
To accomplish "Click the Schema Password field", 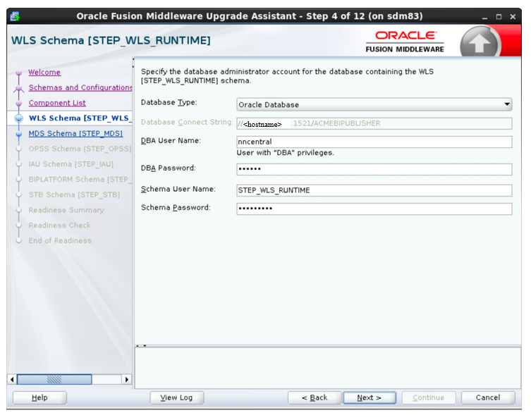I will 374,209.
